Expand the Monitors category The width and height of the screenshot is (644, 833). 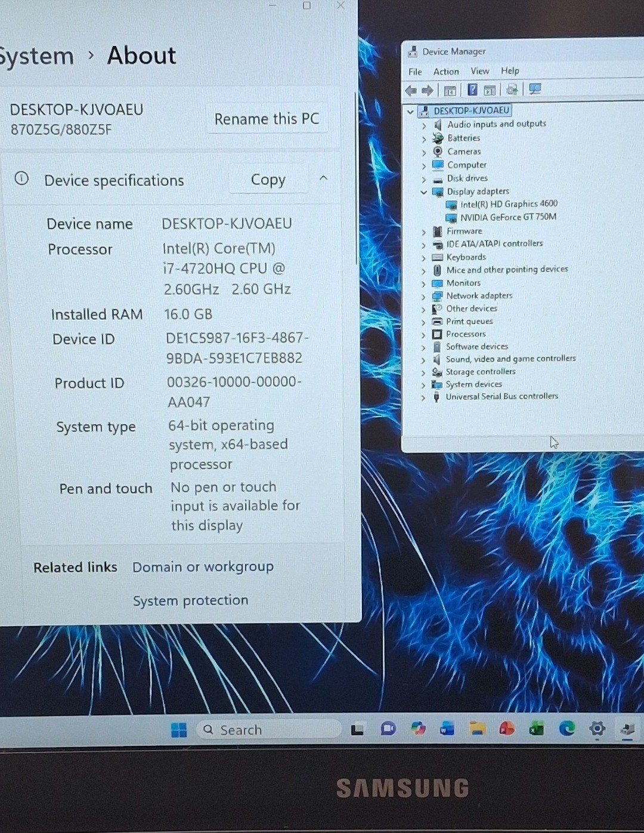423,284
